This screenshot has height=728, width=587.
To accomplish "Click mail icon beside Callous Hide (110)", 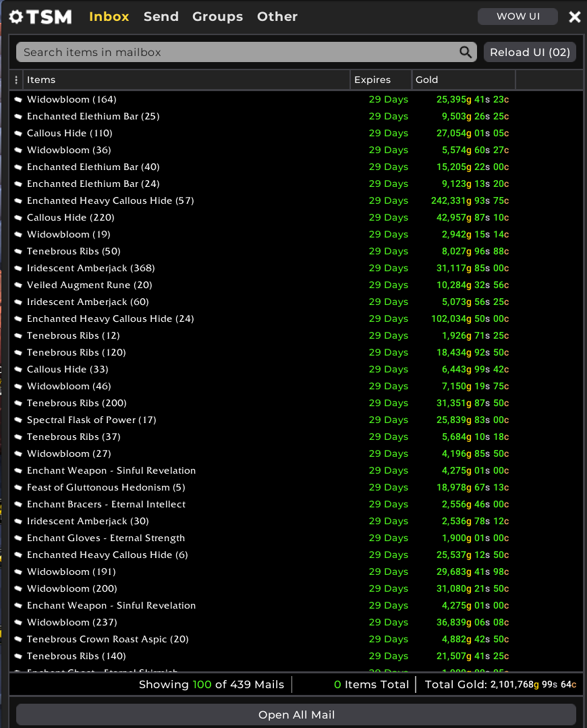I will [x=18, y=133].
